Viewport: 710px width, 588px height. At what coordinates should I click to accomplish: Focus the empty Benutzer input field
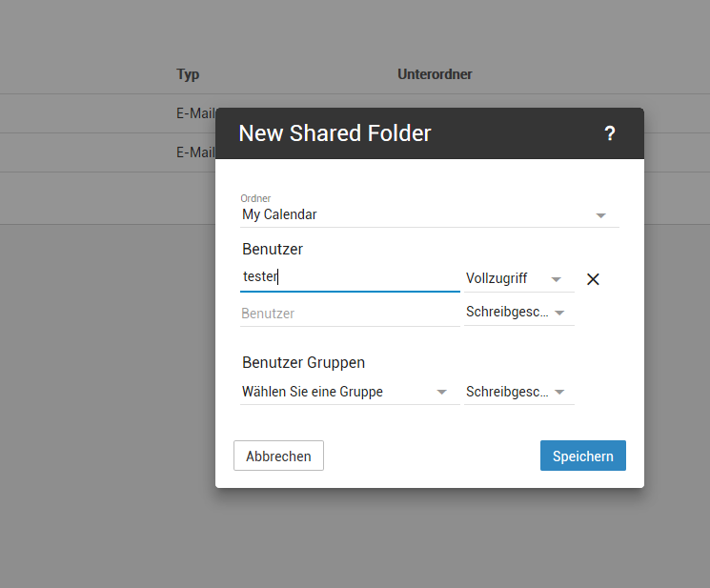pos(349,314)
